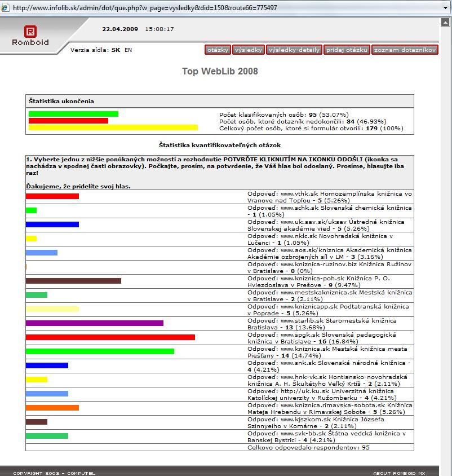Screen dimensions: 452x476
Task: Click the Internet Explorer page icon in address bar
Action: pos(5,7)
